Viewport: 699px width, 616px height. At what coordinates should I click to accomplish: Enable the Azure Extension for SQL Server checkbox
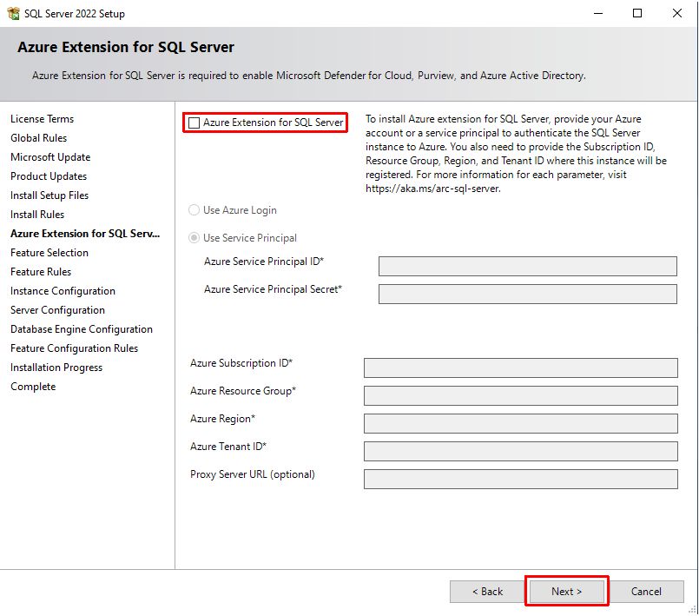pyautogui.click(x=195, y=123)
